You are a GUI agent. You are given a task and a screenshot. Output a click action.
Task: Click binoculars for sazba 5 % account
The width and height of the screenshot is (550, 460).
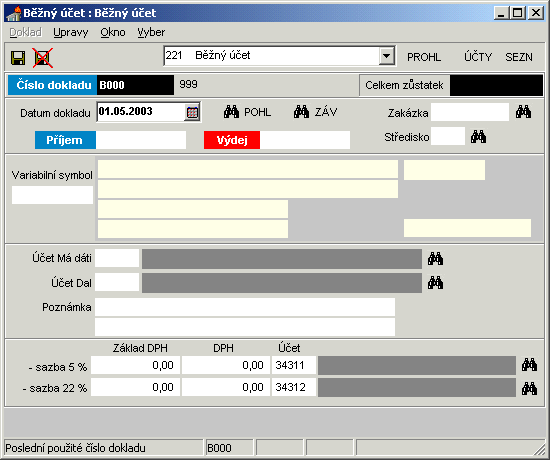click(529, 365)
